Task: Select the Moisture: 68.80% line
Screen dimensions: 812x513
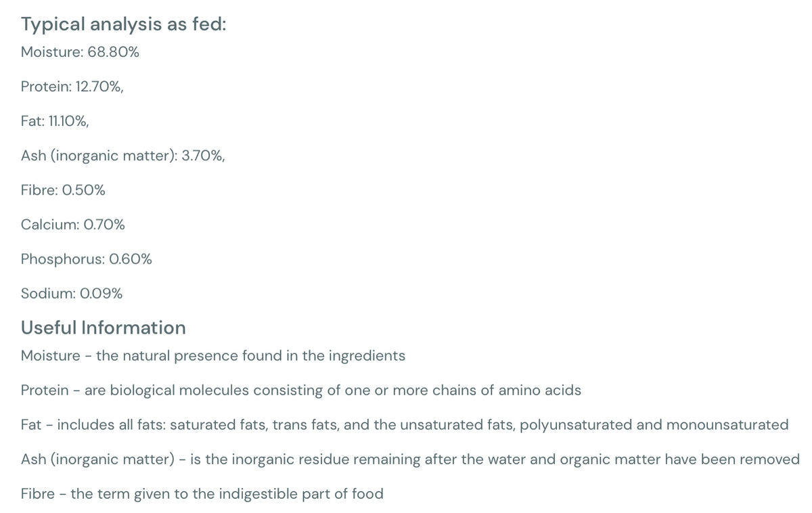Action: tap(80, 52)
